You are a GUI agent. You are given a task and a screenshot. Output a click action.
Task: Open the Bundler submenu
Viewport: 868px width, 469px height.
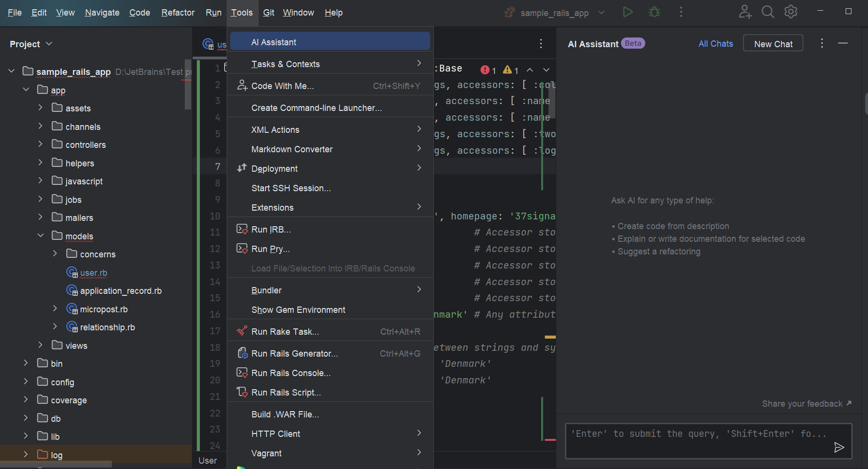(x=330, y=290)
